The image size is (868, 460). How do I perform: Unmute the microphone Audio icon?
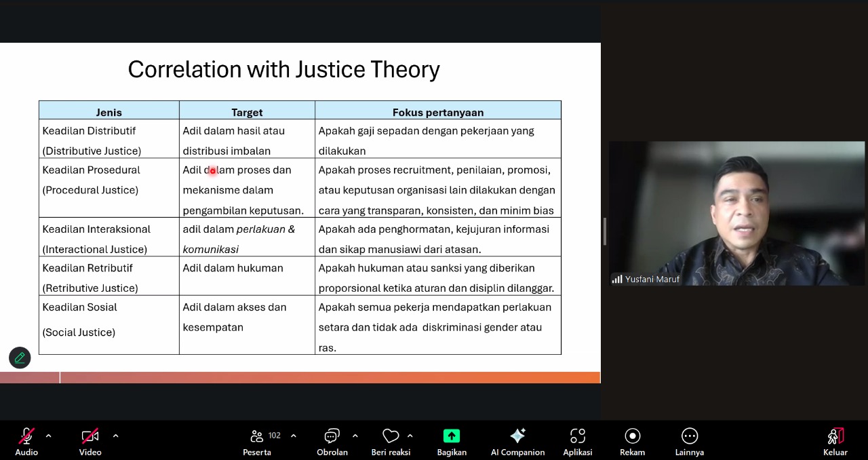click(26, 436)
